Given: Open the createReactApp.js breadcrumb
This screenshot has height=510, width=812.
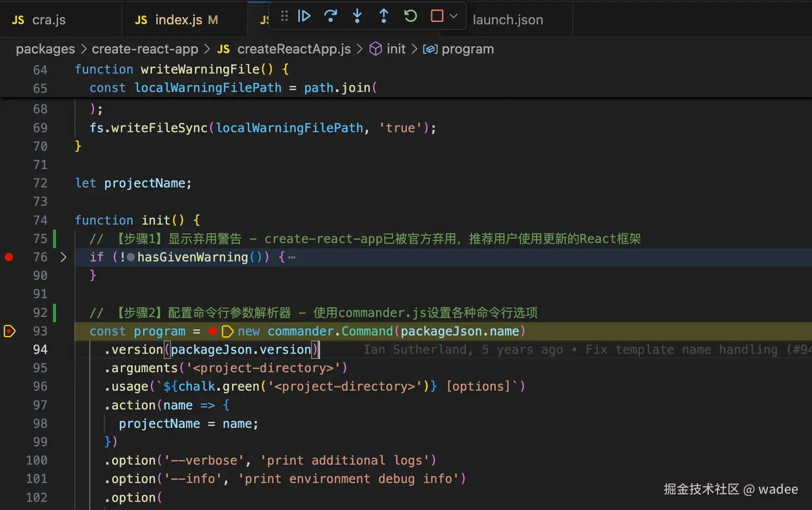Looking at the screenshot, I should point(284,49).
